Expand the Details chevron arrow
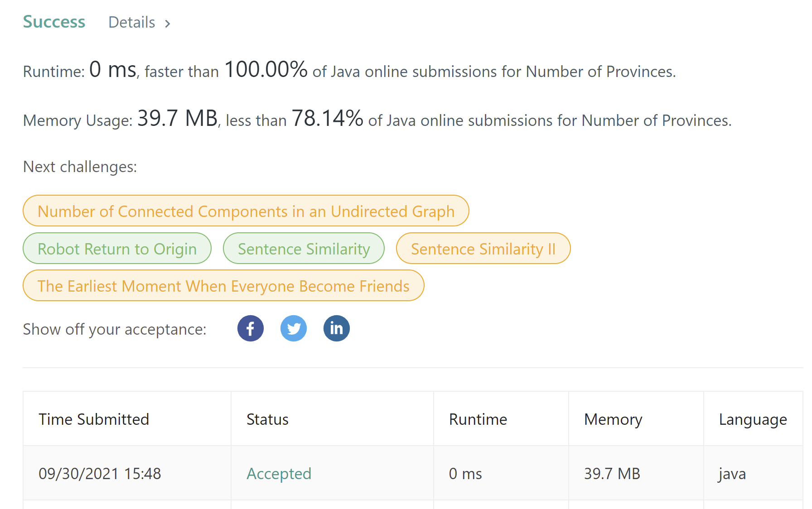 [168, 24]
